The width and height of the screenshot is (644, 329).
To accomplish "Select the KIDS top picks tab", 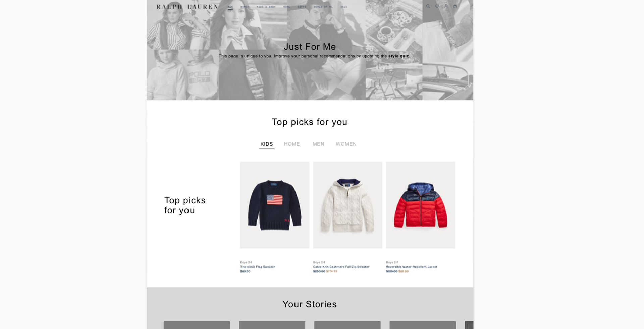I will pos(267,144).
